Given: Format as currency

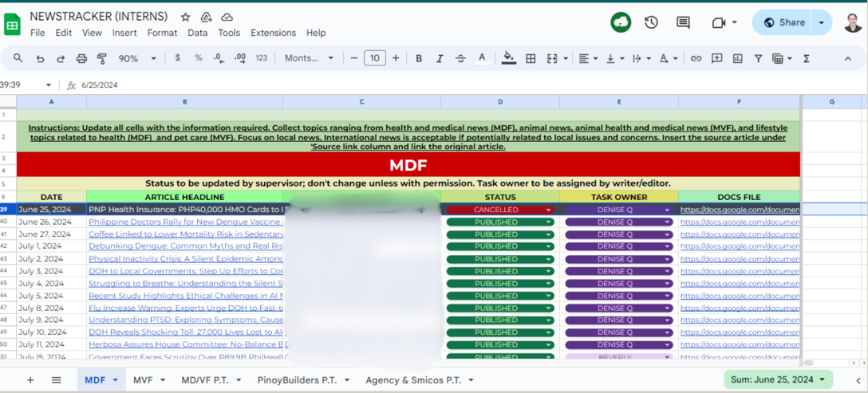Looking at the screenshot, I should tap(177, 57).
